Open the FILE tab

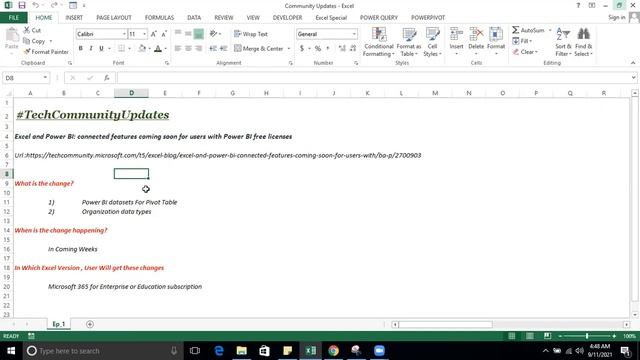13,18
